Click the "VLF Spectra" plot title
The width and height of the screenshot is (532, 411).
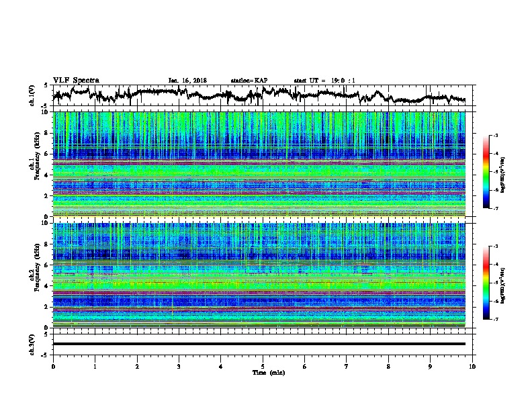pos(76,81)
